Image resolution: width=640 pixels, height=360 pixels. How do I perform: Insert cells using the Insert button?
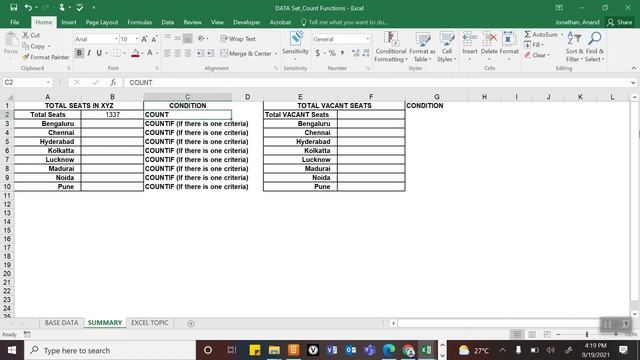(x=470, y=46)
